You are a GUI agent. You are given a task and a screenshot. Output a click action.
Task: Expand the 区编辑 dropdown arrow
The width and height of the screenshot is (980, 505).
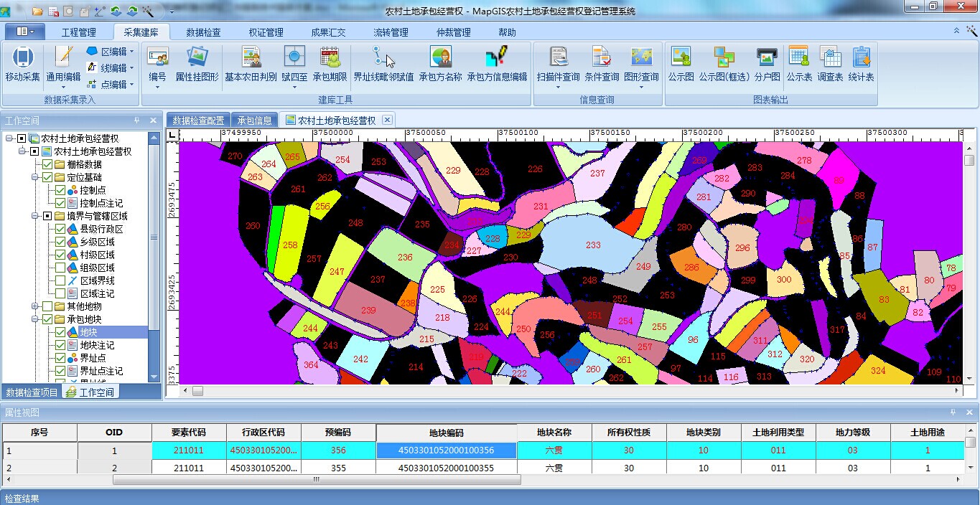click(132, 52)
